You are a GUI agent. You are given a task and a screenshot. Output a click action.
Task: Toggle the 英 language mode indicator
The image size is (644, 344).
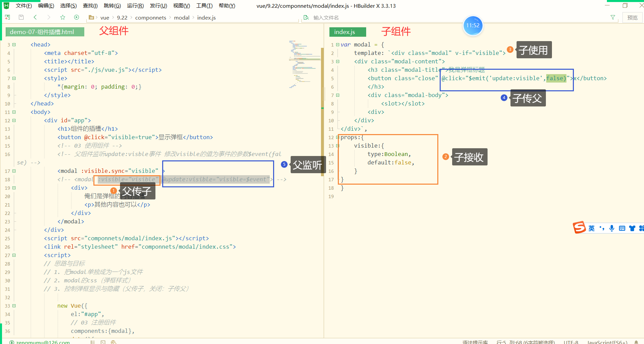591,228
